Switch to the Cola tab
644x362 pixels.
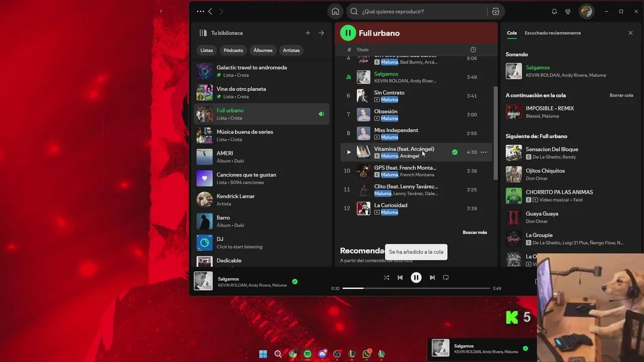512,33
